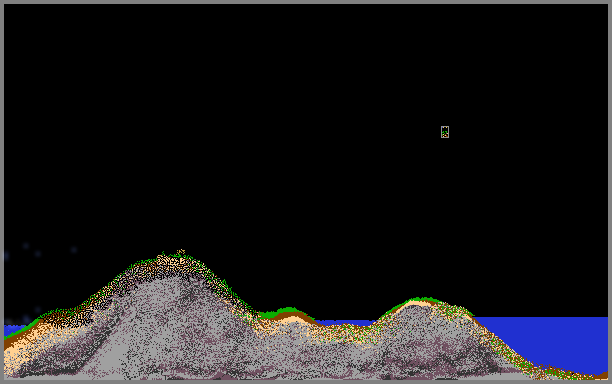Click the small gray-framed box floating in the sky
This screenshot has width=612, height=384.
tap(445, 132)
